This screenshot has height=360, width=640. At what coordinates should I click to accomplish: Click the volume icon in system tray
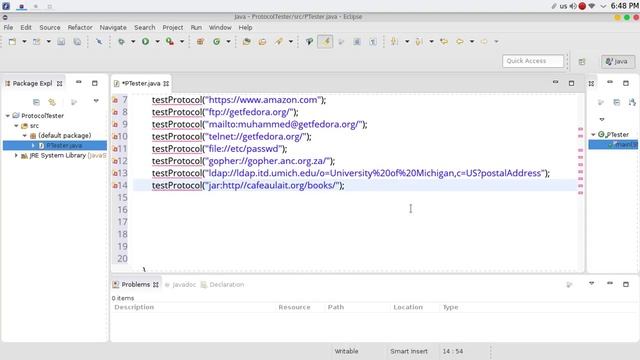click(573, 6)
